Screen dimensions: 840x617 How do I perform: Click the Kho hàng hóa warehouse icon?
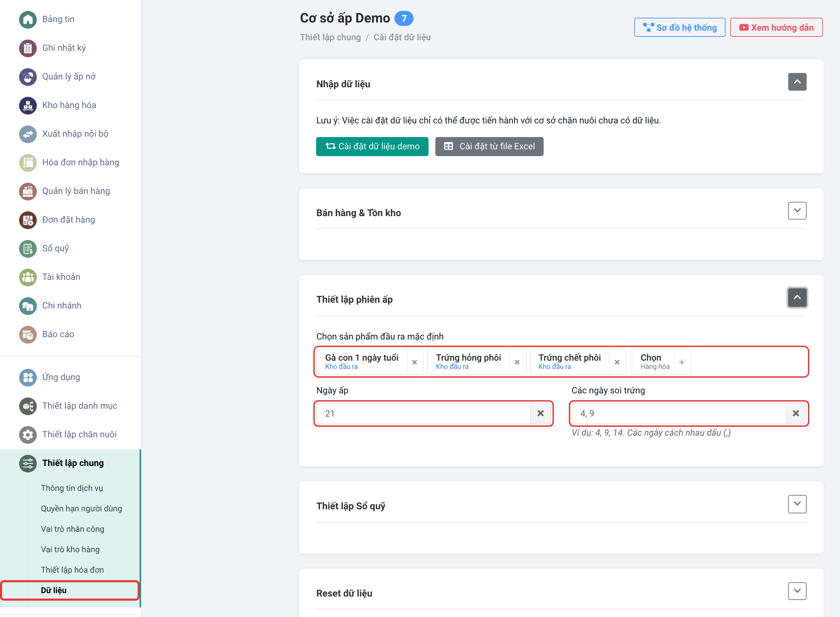point(28,105)
